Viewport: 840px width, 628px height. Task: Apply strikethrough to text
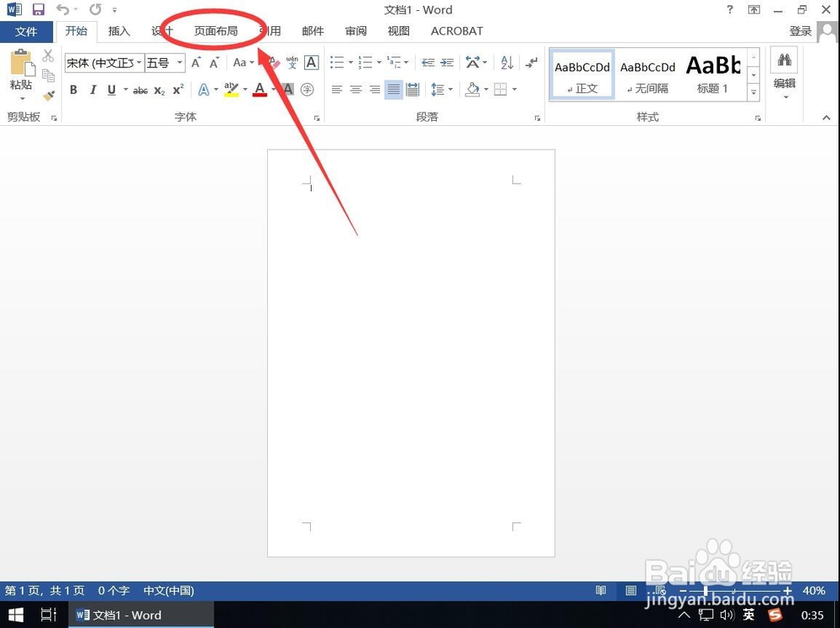tap(140, 90)
